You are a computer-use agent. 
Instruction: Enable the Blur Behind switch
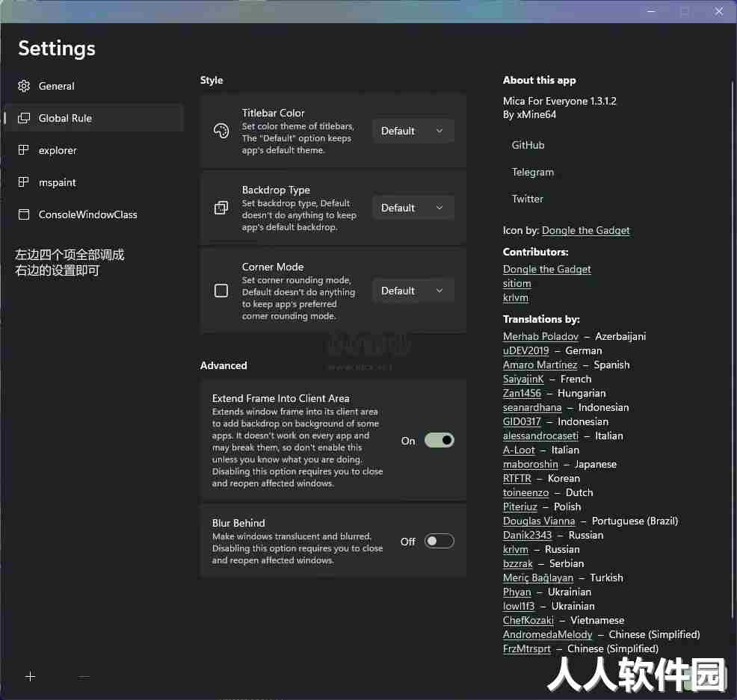439,541
